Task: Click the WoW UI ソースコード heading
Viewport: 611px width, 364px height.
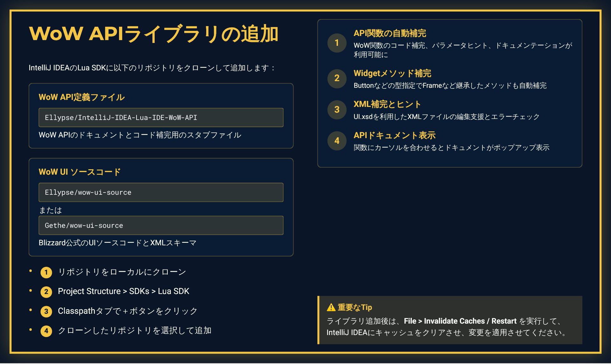Action: coord(80,172)
